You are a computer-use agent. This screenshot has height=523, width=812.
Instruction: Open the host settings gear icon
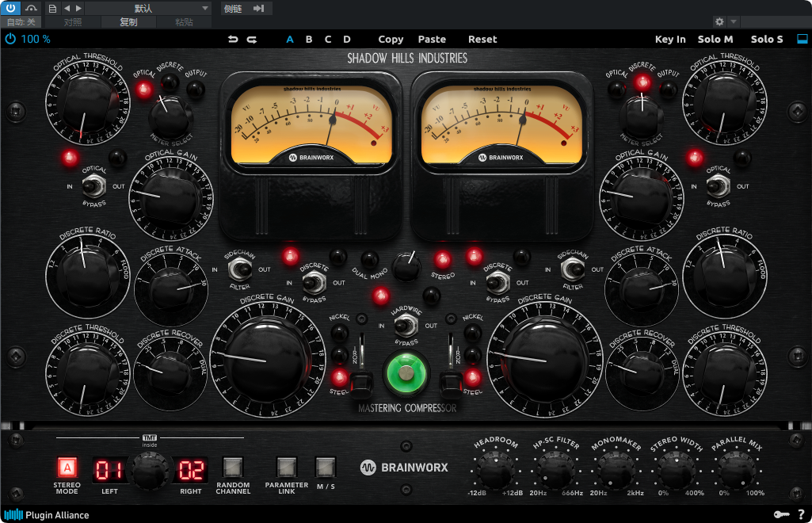point(719,21)
